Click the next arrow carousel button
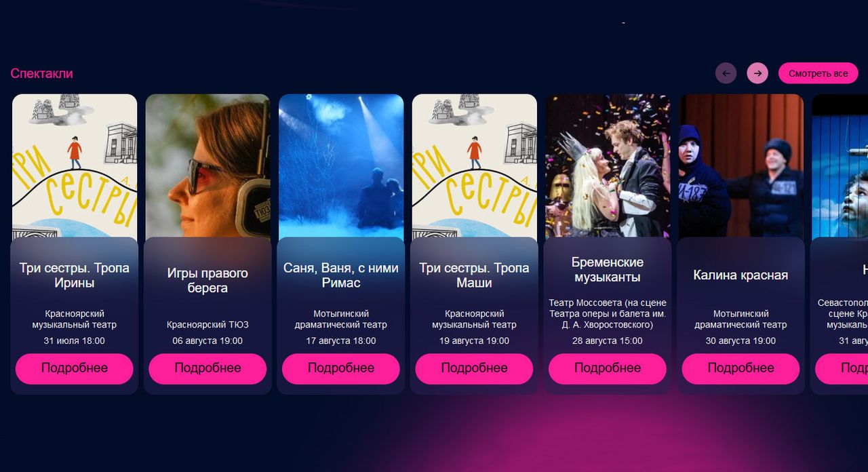Image resolution: width=868 pixels, height=472 pixels. point(757,73)
